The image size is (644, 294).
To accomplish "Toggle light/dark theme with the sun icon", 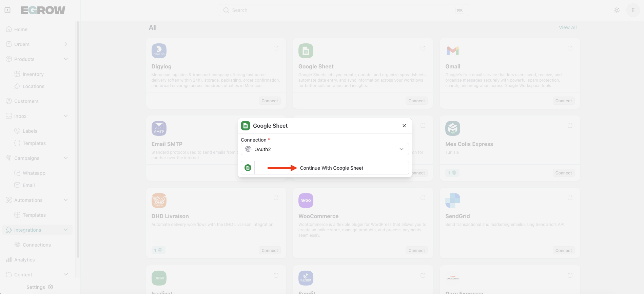I will (617, 10).
